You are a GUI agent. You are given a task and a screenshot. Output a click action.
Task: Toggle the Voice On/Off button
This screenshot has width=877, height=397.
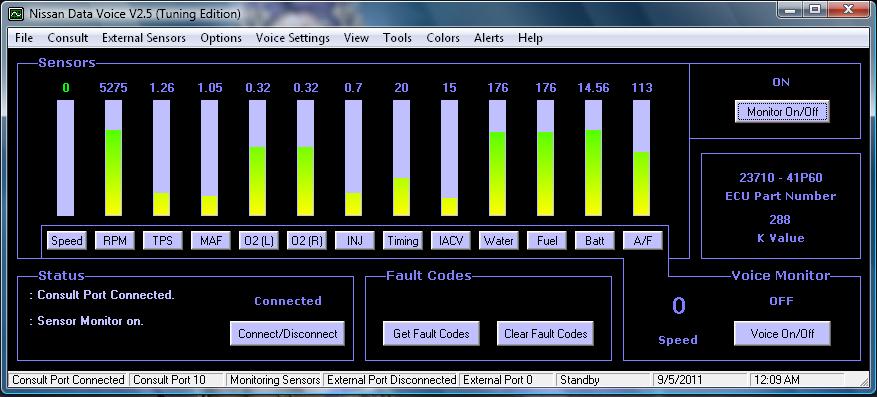782,334
